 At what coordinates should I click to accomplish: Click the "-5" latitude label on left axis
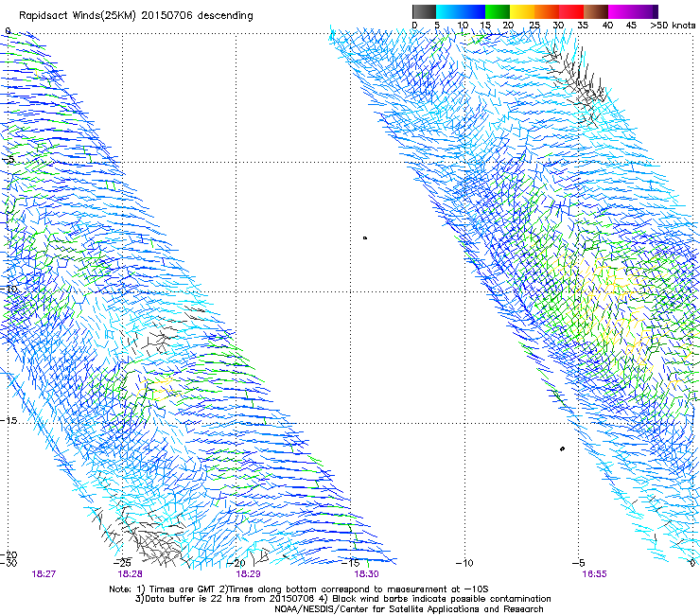coord(8,160)
